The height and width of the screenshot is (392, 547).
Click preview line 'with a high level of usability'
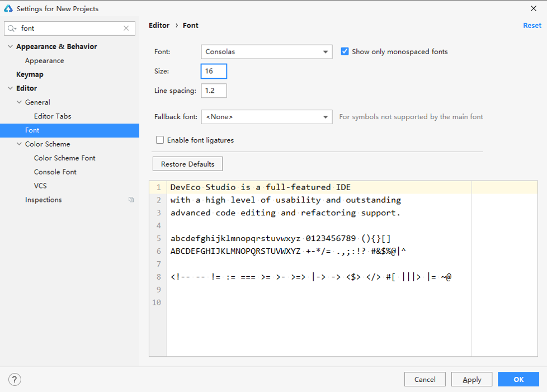point(285,200)
